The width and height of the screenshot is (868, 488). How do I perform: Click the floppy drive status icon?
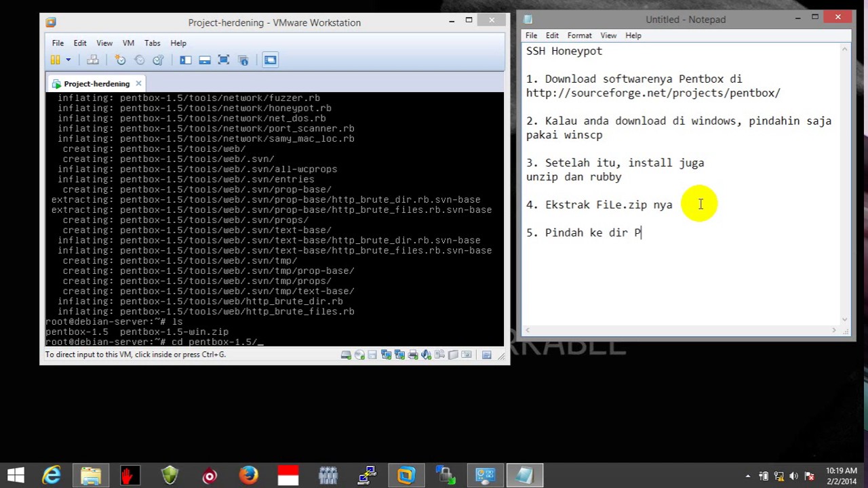[x=372, y=354]
